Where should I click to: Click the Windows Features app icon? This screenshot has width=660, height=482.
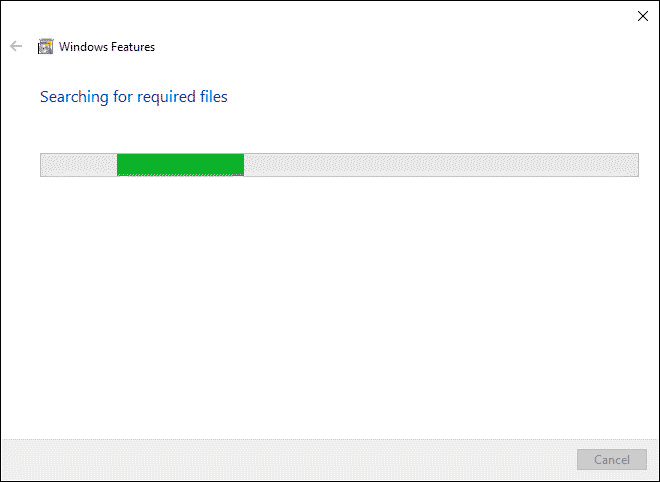click(45, 46)
